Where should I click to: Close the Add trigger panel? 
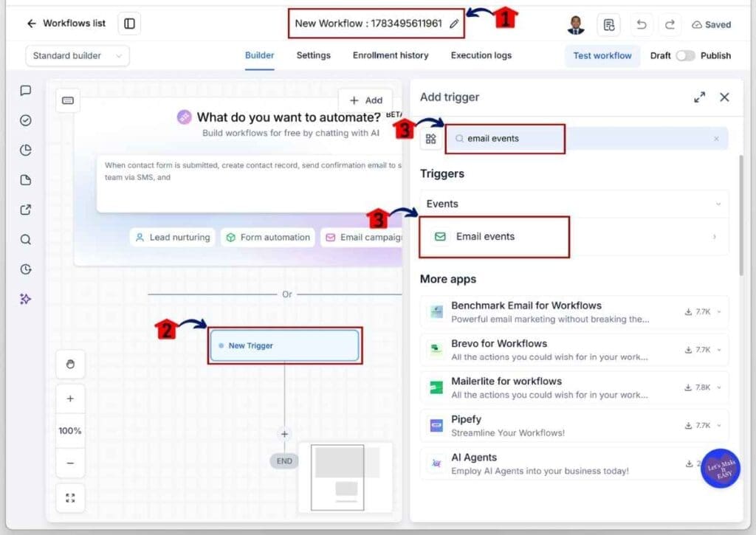pos(724,97)
